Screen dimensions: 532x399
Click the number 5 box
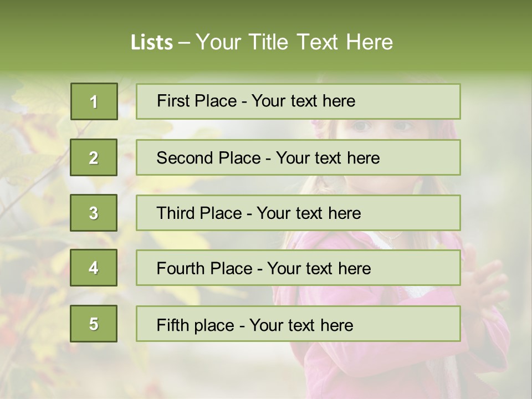click(x=94, y=324)
